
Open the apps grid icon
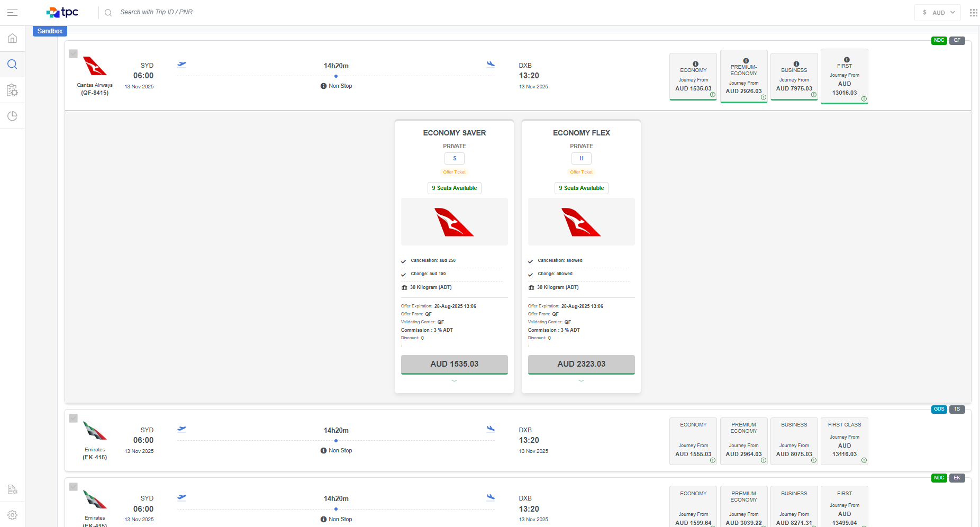click(x=973, y=13)
